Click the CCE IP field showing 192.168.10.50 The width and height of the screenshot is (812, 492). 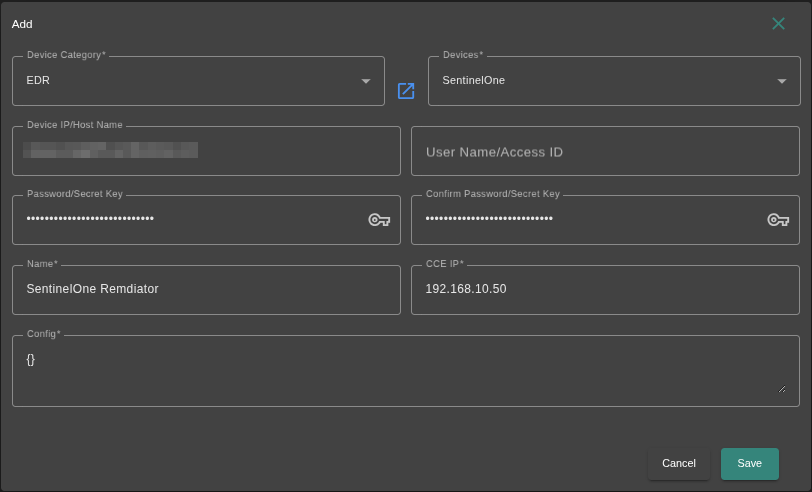(x=605, y=290)
